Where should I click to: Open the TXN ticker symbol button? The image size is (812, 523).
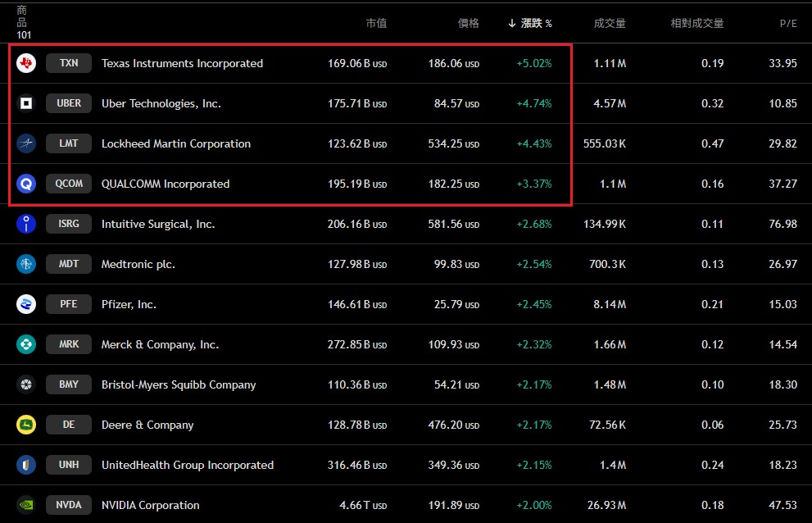coord(69,63)
